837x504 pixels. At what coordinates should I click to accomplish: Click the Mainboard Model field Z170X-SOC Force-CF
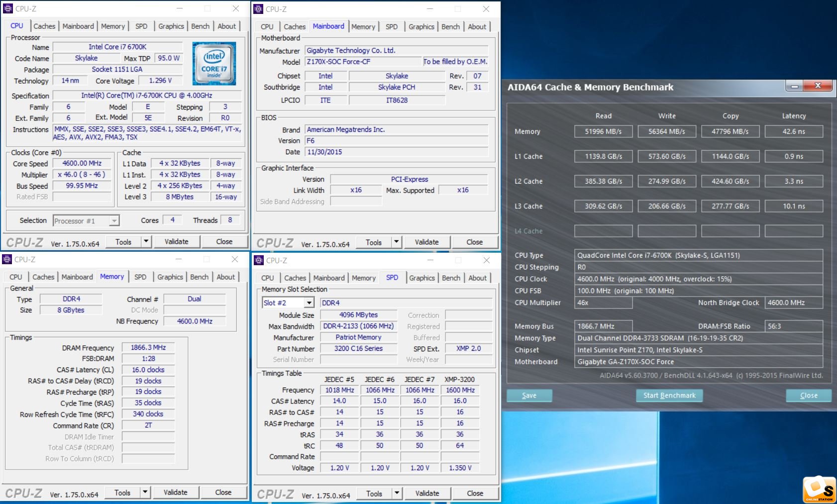[363, 62]
